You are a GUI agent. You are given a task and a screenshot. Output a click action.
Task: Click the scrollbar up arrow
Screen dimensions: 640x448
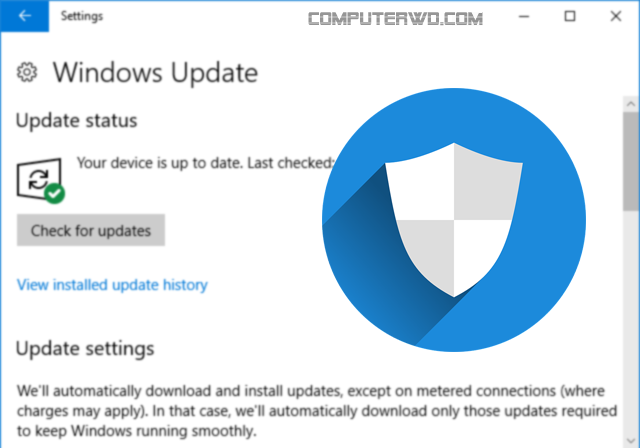click(631, 104)
